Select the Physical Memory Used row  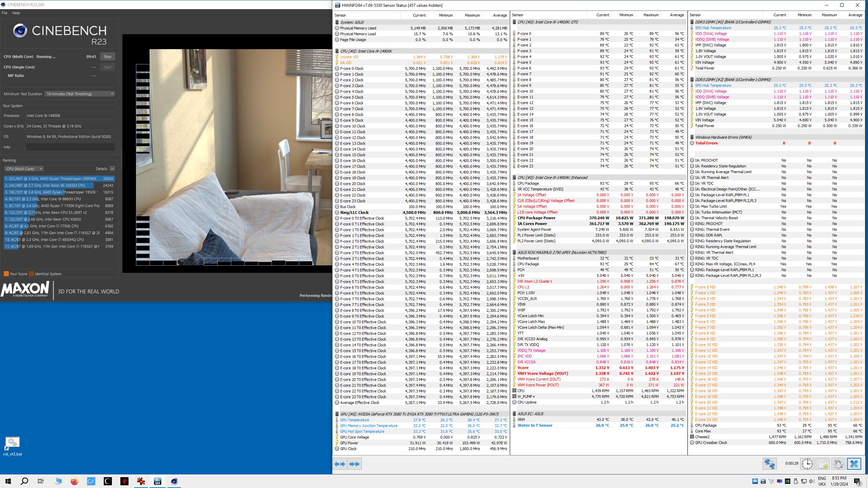(x=421, y=28)
